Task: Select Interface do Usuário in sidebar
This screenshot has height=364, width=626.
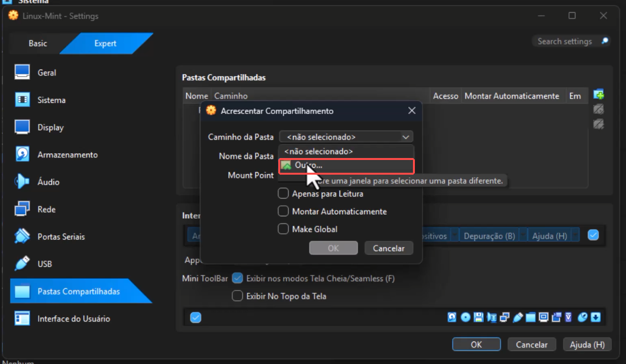Action: pyautogui.click(x=74, y=318)
